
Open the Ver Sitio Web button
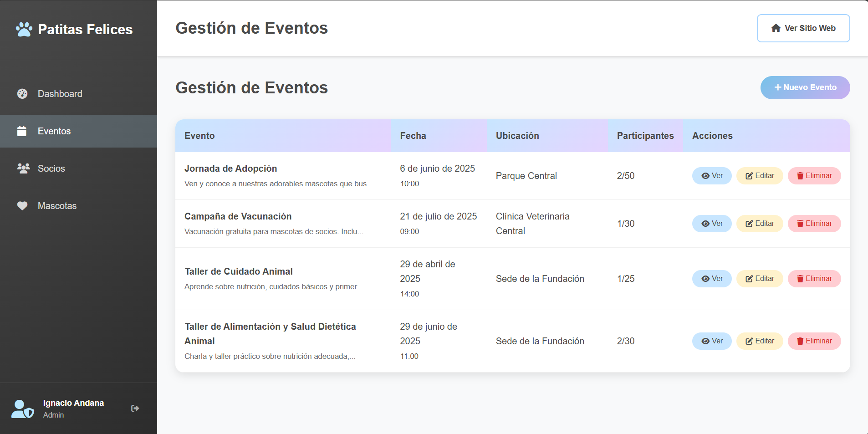point(803,28)
